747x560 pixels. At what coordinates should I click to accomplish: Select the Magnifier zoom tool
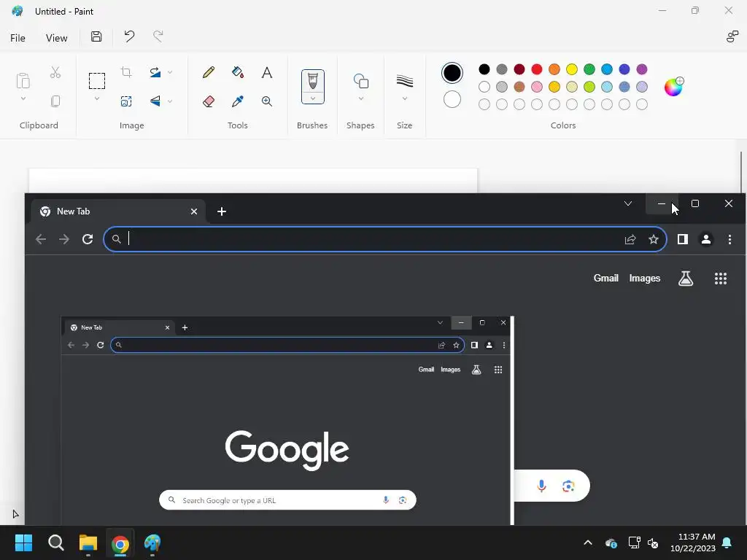pyautogui.click(x=267, y=101)
